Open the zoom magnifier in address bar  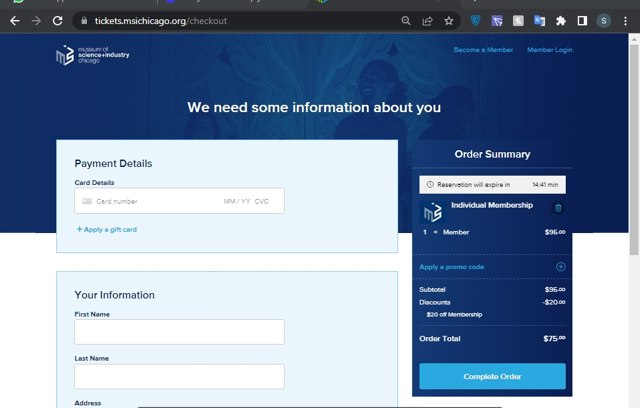click(406, 21)
